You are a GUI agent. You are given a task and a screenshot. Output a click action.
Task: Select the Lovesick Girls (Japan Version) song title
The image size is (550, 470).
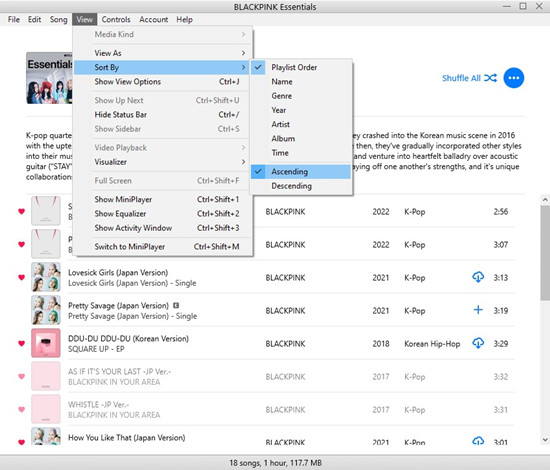118,273
